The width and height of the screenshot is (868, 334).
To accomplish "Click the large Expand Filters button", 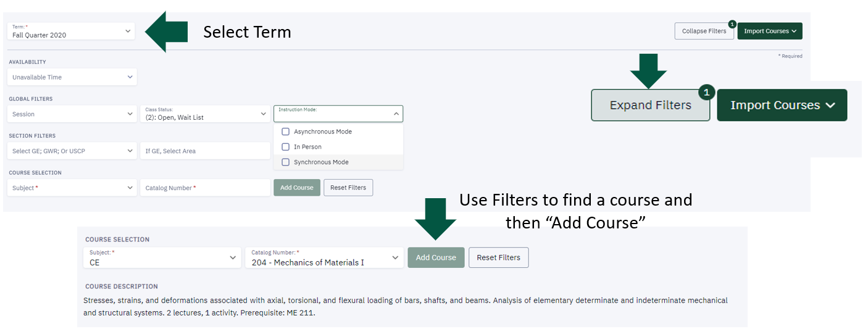I will [x=650, y=105].
